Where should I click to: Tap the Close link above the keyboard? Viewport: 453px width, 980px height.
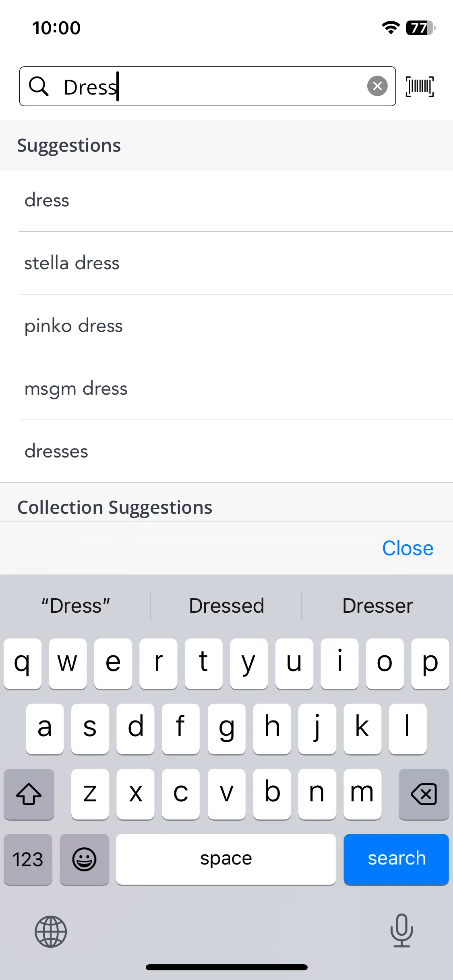(x=407, y=548)
